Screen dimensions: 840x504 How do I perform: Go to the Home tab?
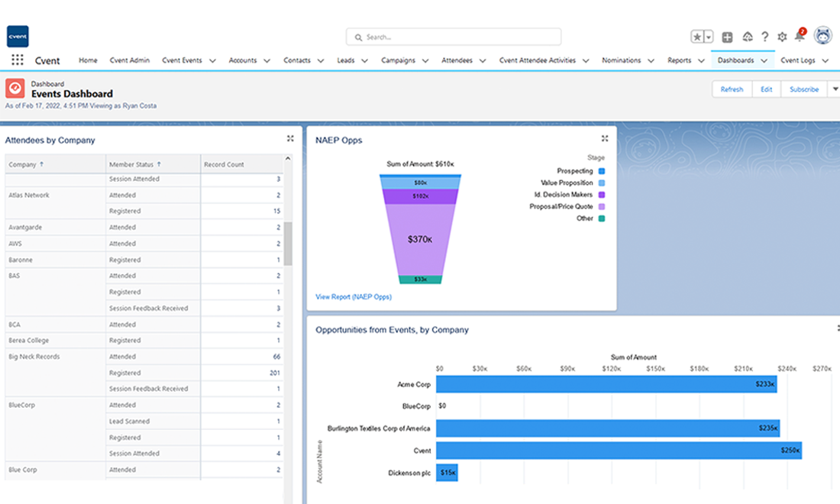pos(88,60)
